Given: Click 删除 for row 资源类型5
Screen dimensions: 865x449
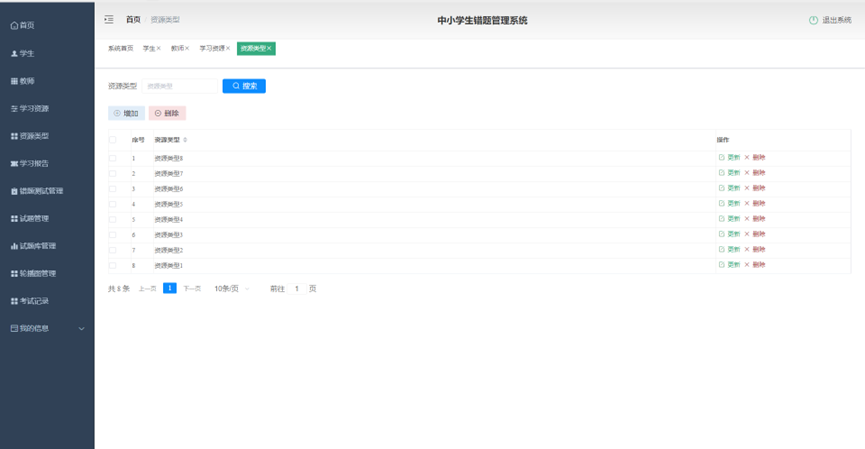Looking at the screenshot, I should (755, 204).
